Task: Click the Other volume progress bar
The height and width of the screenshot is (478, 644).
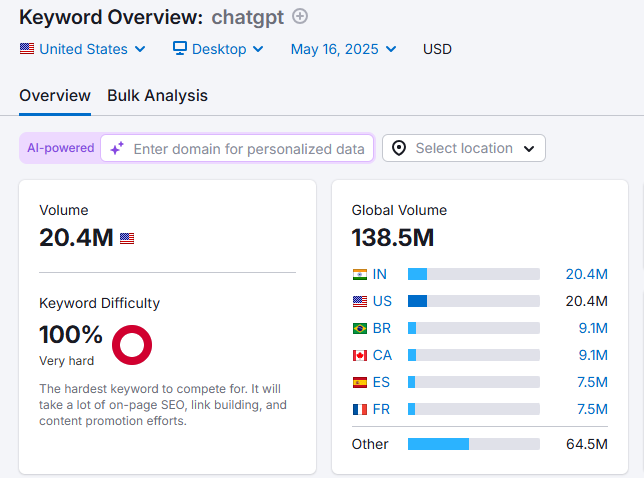Action: pyautogui.click(x=473, y=444)
